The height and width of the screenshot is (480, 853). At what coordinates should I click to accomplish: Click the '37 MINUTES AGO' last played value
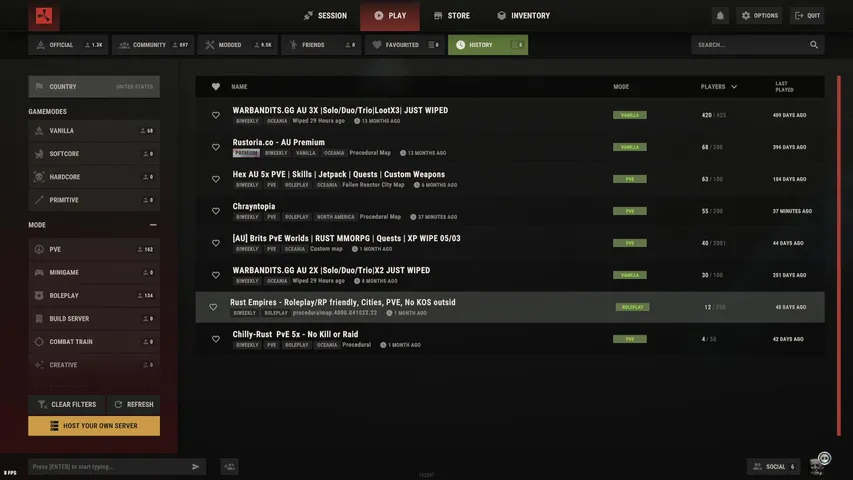[792, 211]
